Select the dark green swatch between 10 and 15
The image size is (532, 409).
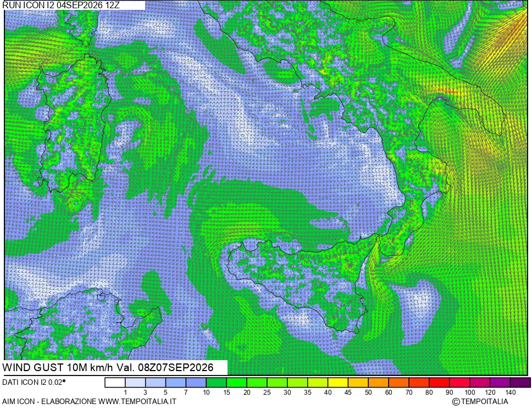[216, 383]
